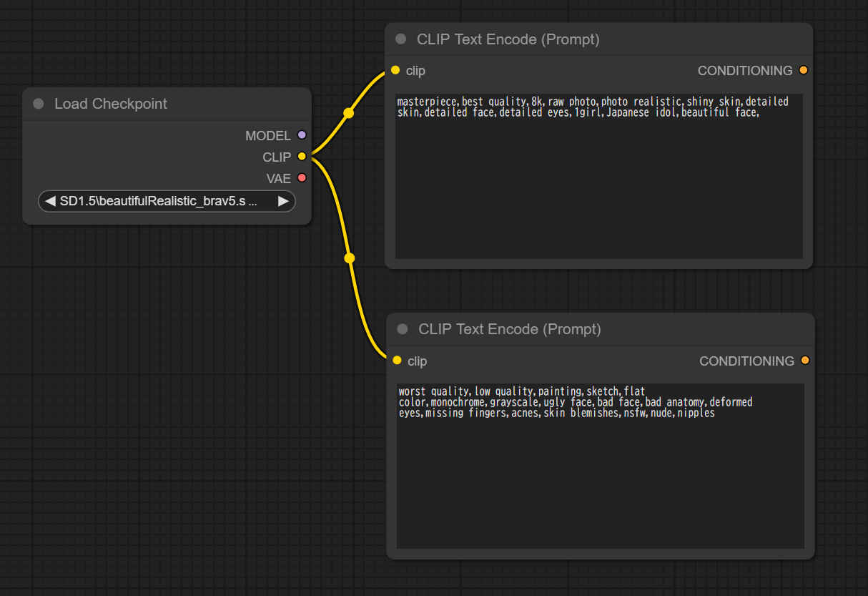Switch to previous checkpoint with left arrow
868x596 pixels.
[50, 202]
